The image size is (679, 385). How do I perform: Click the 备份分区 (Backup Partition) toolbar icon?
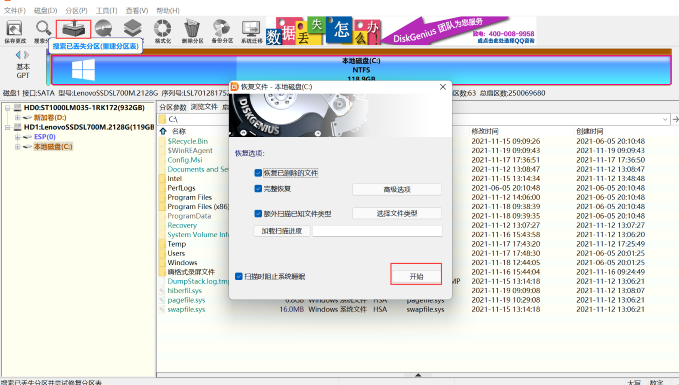tap(222, 31)
